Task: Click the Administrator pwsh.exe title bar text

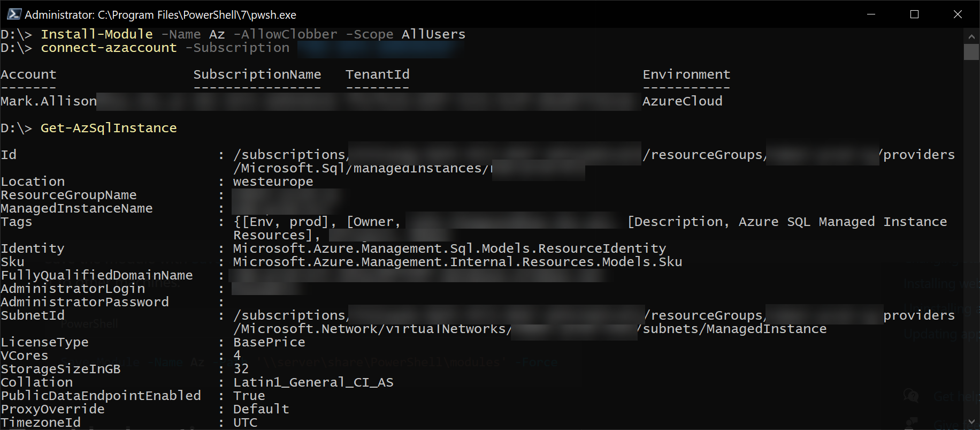Action: point(160,15)
